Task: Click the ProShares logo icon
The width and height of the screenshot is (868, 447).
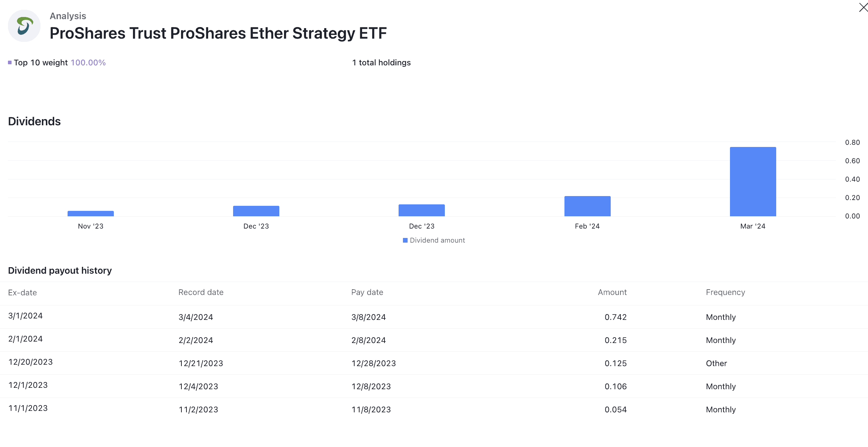Action: pyautogui.click(x=24, y=26)
